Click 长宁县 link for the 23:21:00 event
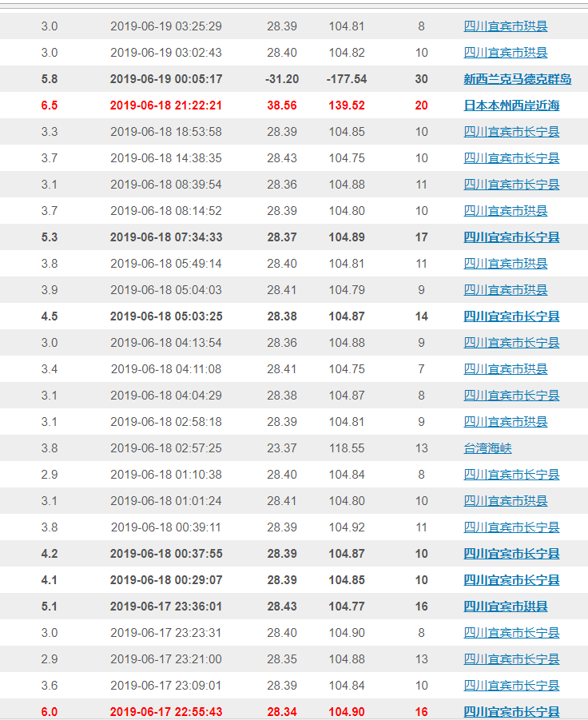 tap(511, 659)
